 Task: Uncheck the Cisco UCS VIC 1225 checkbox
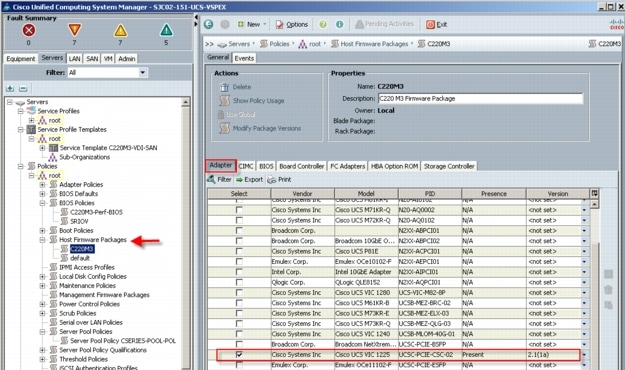[x=239, y=354]
